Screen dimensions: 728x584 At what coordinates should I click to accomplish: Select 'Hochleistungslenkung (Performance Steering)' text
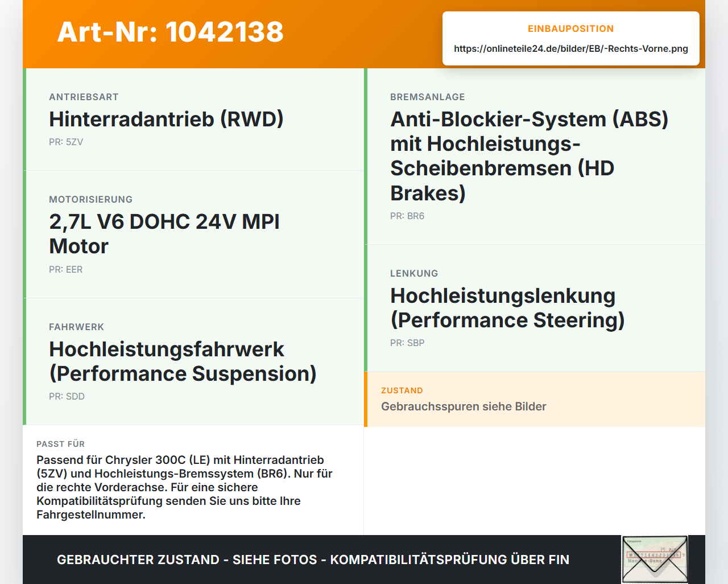[507, 308]
